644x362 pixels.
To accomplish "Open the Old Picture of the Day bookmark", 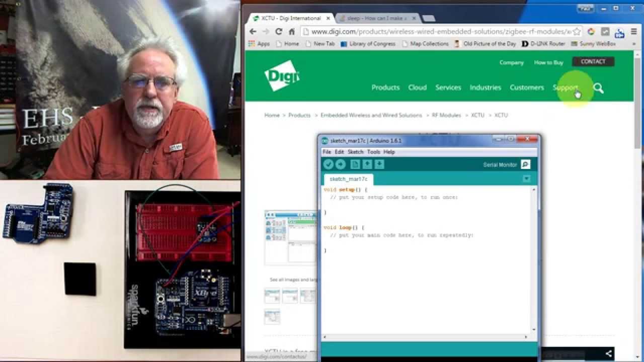I will [x=485, y=44].
